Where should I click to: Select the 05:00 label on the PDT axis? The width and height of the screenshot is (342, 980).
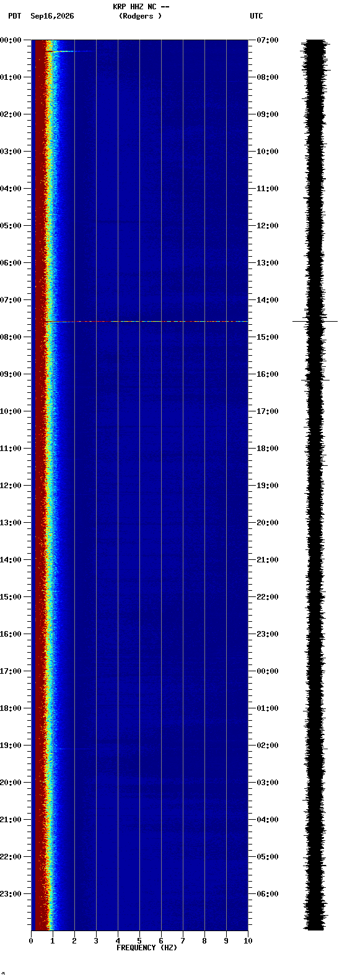(11, 226)
